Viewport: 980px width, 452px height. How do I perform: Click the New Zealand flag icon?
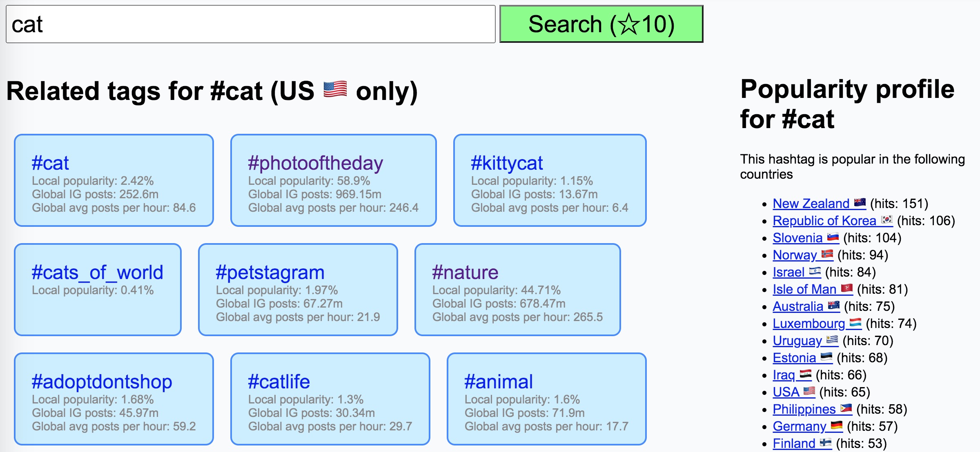click(x=860, y=203)
